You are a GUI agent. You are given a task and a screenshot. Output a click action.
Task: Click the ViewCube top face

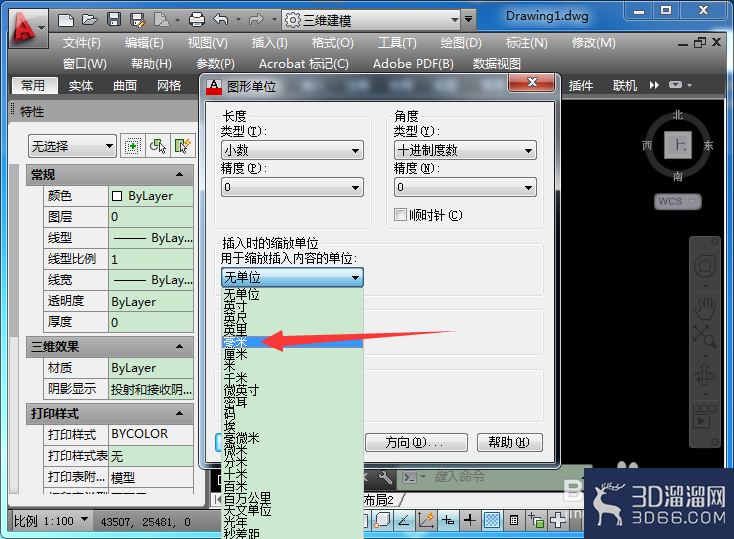pyautogui.click(x=678, y=145)
